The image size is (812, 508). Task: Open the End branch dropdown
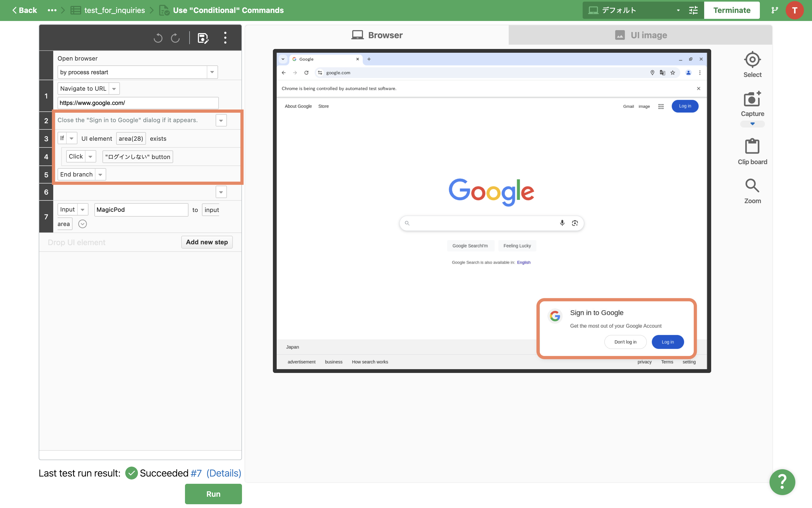[100, 174]
